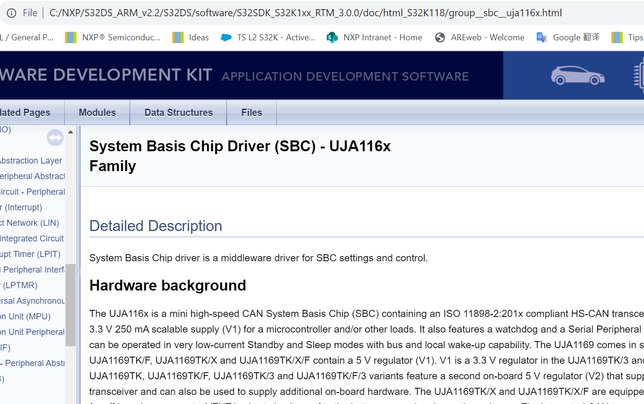644x404 pixels.
Task: Click the Application Development Software banner text
Action: pos(345,76)
